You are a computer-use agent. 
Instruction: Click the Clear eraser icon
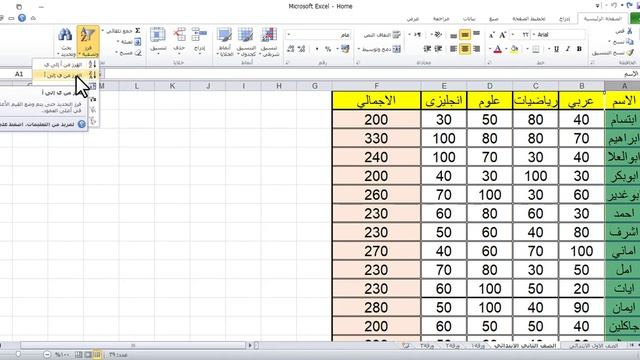coord(138,53)
